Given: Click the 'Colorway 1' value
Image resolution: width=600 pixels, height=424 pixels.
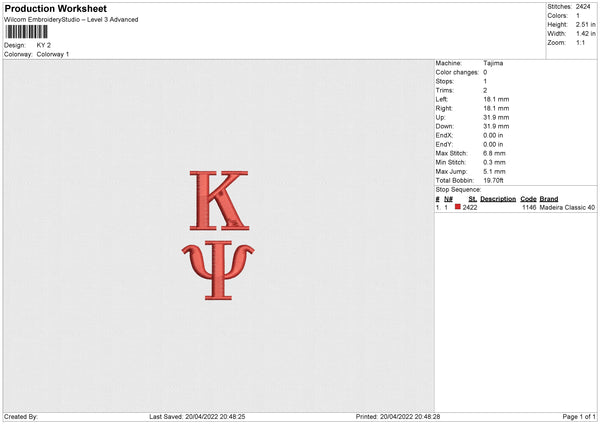Looking at the screenshot, I should 53,54.
